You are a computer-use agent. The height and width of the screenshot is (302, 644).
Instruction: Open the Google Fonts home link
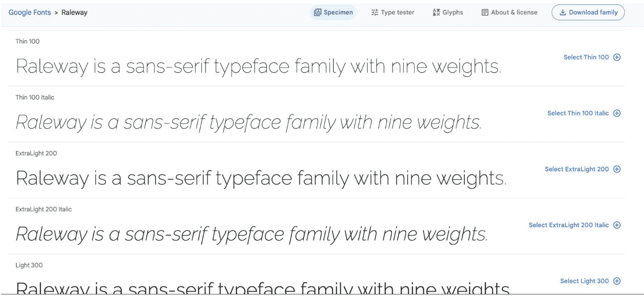30,12
